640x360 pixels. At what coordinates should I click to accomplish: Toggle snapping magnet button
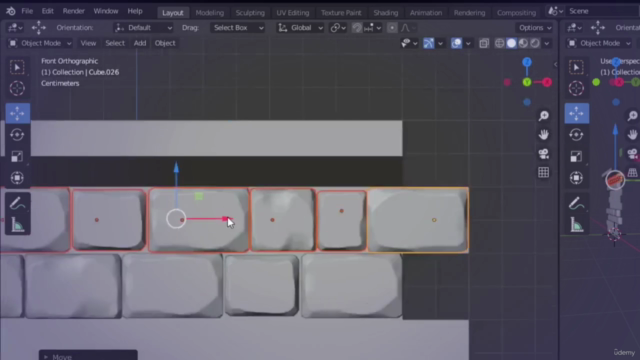pyautogui.click(x=357, y=28)
